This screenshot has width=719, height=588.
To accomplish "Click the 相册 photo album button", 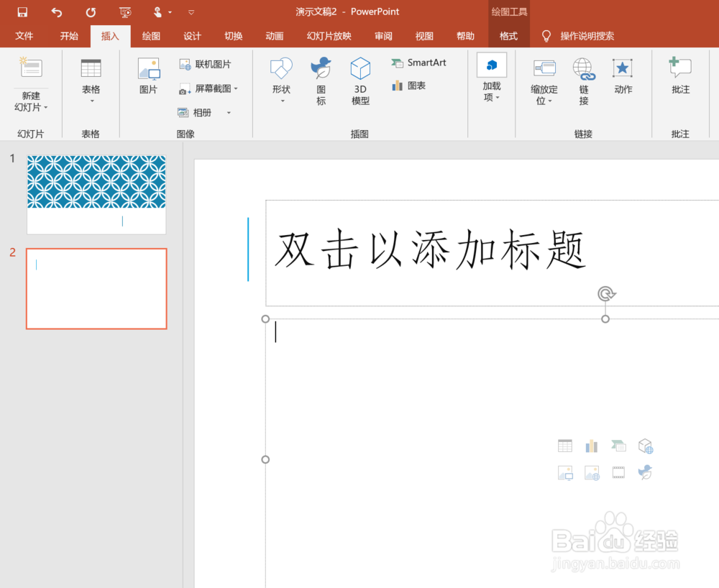I will click(196, 113).
